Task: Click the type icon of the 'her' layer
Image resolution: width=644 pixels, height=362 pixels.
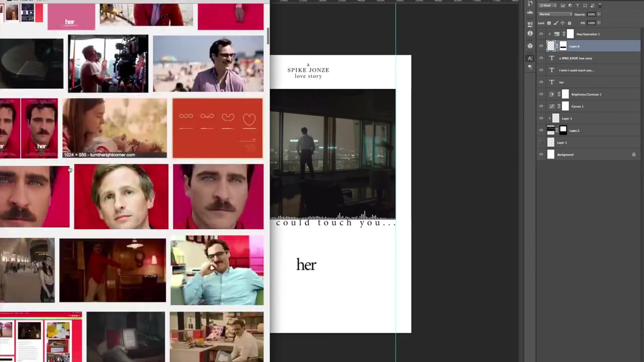Action: point(552,82)
